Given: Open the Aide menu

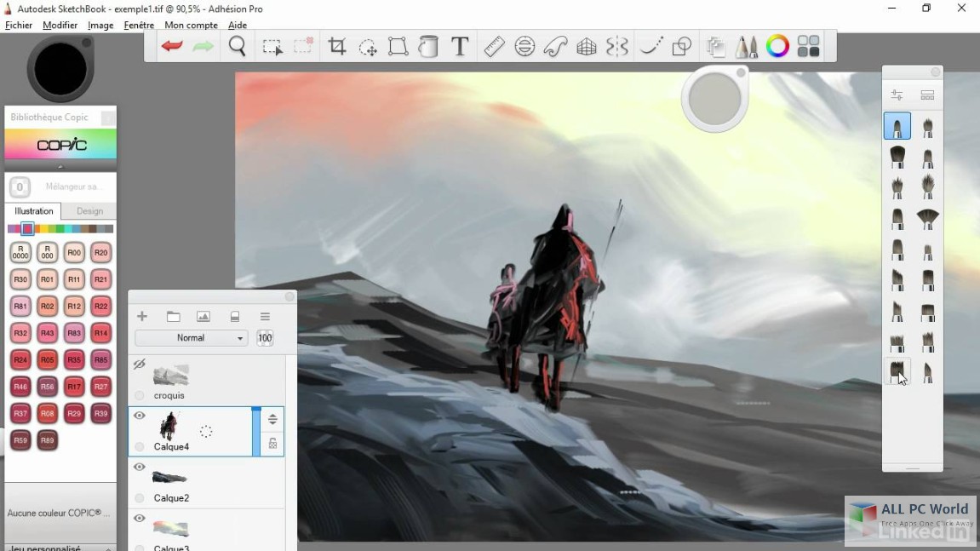Looking at the screenshot, I should tap(238, 25).
